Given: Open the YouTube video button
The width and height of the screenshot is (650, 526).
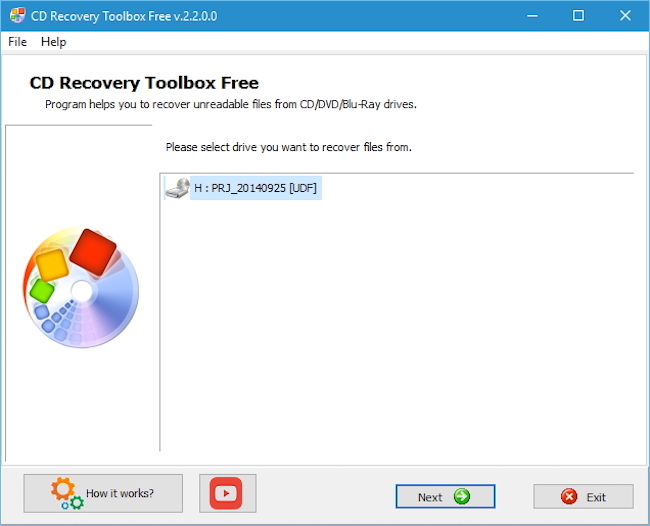Looking at the screenshot, I should pos(228,493).
